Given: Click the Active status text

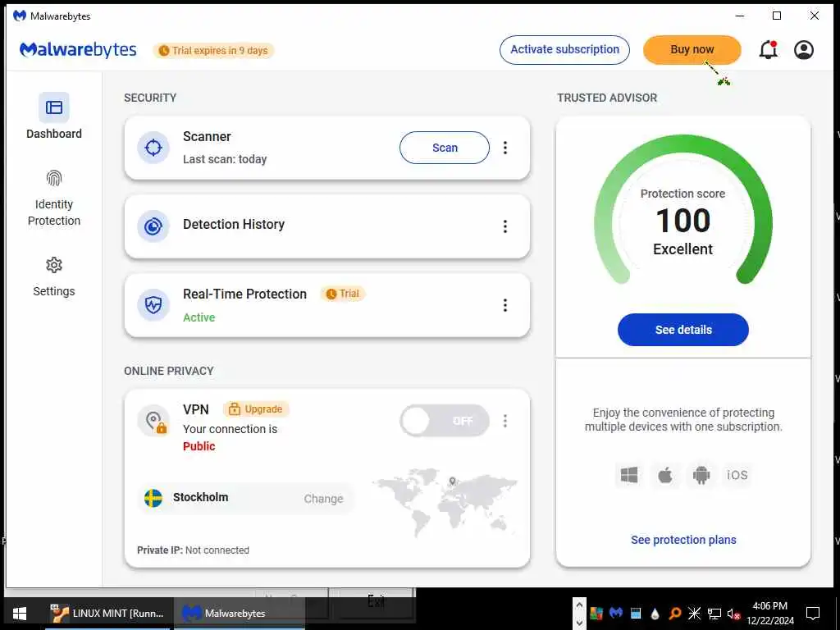Looking at the screenshot, I should coord(199,317).
